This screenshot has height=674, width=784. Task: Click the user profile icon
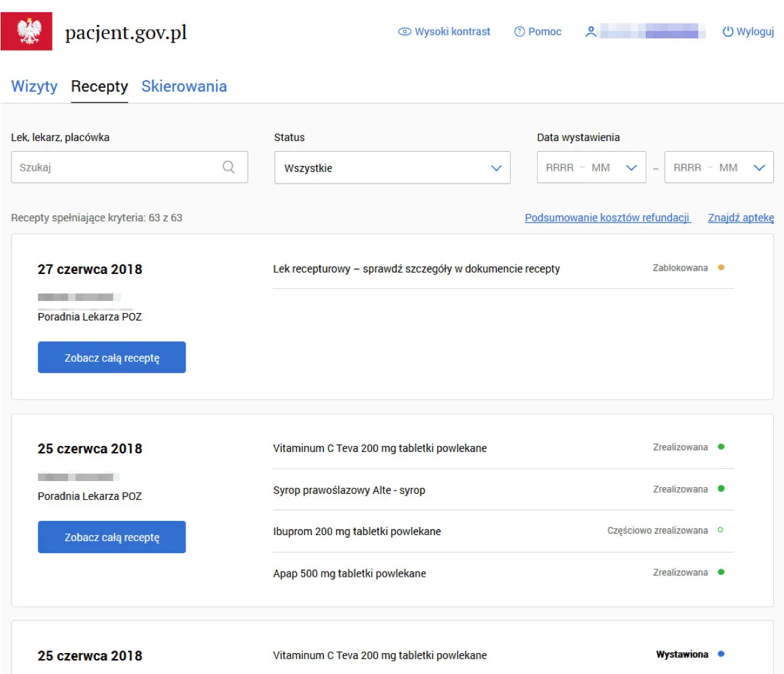click(591, 32)
